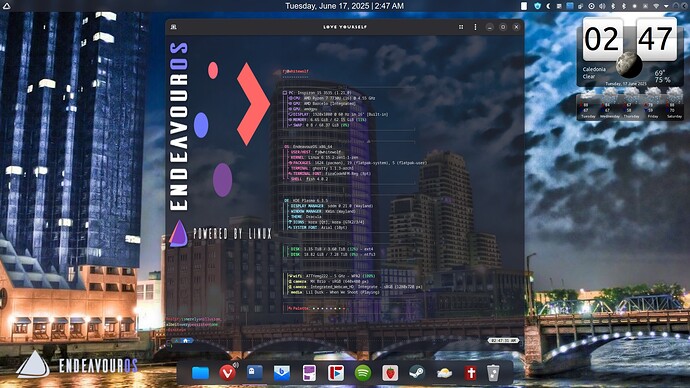Click the EndeavourOS launcher icon in top-left panel
This screenshot has width=690, height=388.
[6, 6]
